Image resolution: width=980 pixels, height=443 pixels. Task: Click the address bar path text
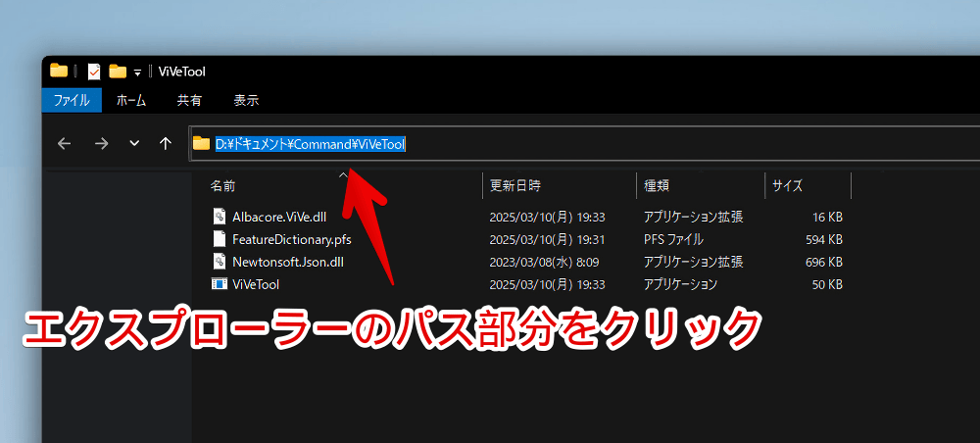310,144
